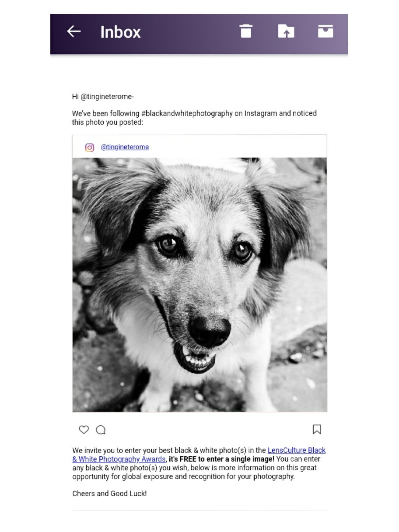The height and width of the screenshot is (532, 399).
Task: Save the post with the bookmark icon
Action: [317, 430]
